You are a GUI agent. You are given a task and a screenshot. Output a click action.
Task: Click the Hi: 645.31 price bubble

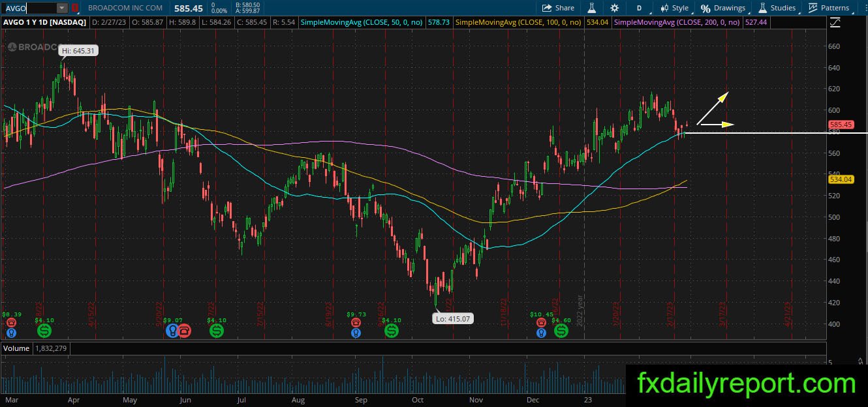78,50
